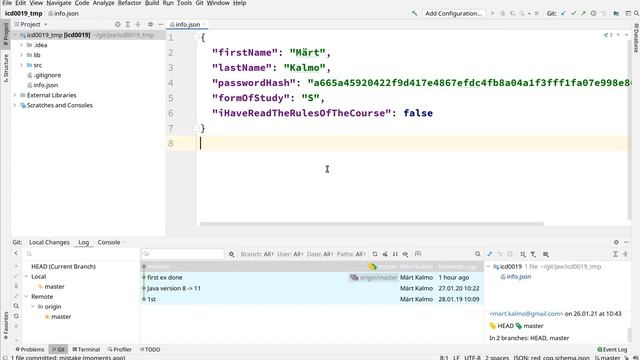Expand the .idea folder in project tree
The height and width of the screenshot is (360, 640).
coord(21,45)
